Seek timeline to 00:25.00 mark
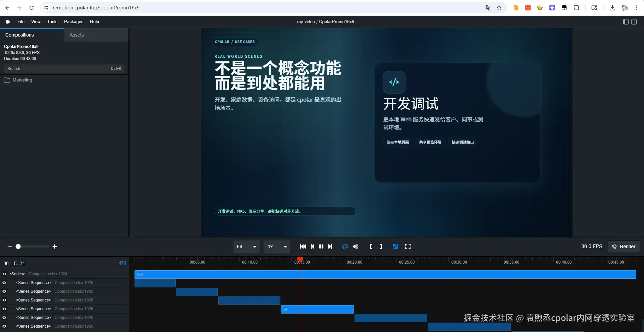 click(x=407, y=262)
